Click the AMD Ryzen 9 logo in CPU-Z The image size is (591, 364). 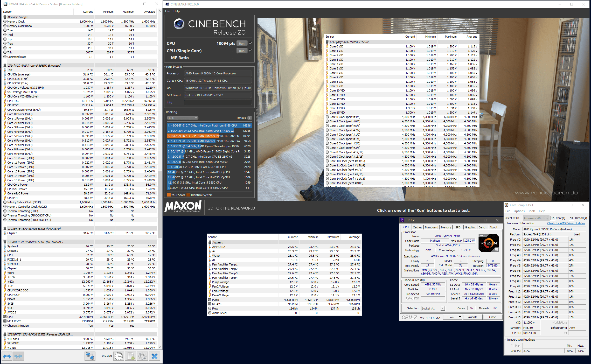tap(489, 243)
